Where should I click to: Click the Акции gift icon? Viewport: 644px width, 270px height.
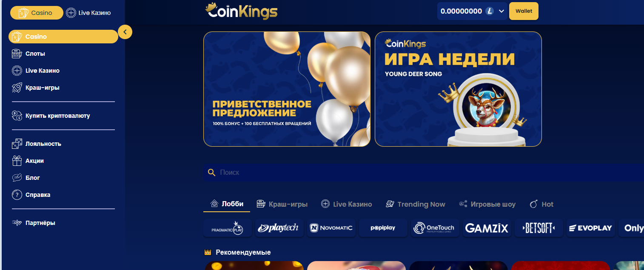(17, 161)
